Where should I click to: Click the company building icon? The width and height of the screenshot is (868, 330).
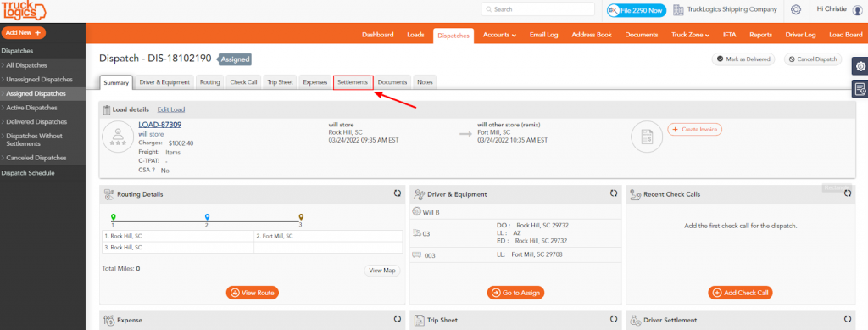678,9
